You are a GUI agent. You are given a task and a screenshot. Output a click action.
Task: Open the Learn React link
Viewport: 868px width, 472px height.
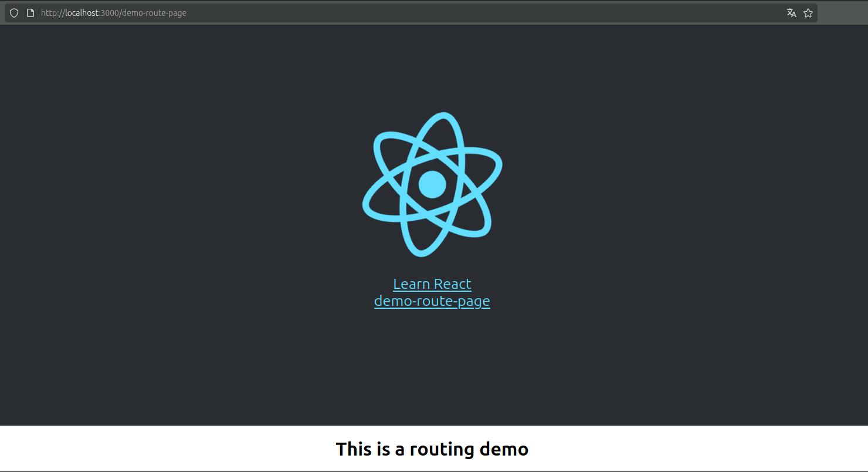(x=432, y=284)
